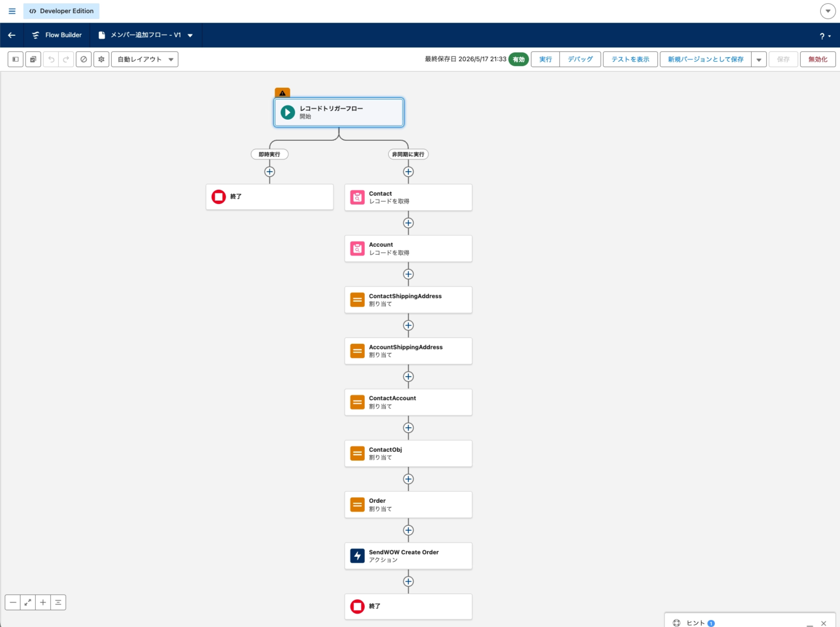This screenshot has height=627, width=840.
Task: Add element below ContactShippingAddress node
Action: point(408,325)
